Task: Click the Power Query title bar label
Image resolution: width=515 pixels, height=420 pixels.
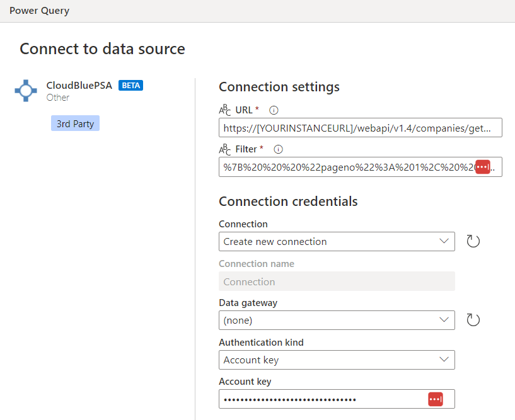Action: point(39,10)
